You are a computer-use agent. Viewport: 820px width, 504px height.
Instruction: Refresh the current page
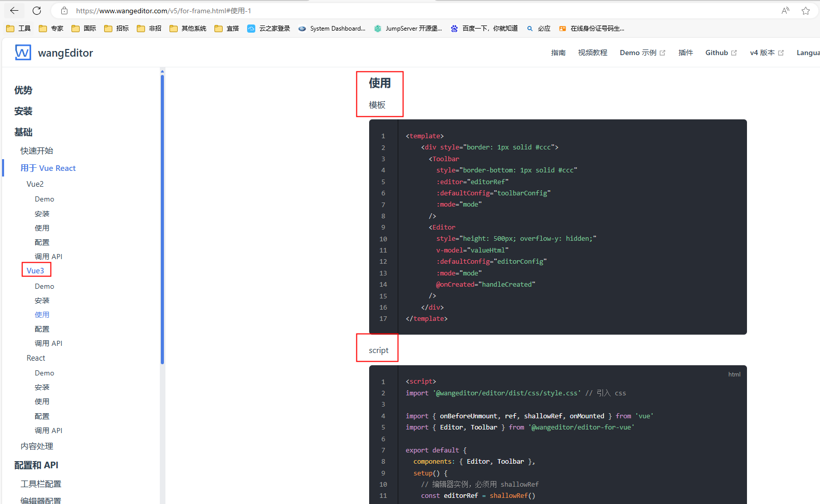click(36, 10)
